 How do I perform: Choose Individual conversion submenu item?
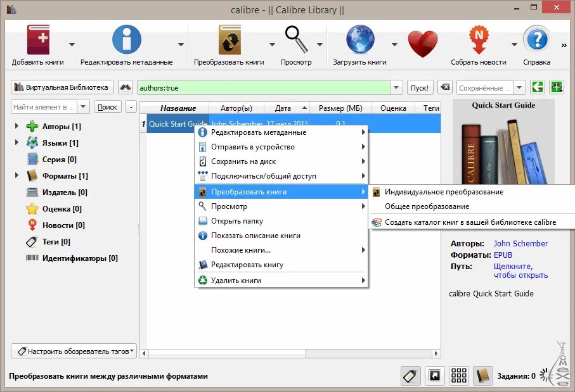pyautogui.click(x=472, y=192)
